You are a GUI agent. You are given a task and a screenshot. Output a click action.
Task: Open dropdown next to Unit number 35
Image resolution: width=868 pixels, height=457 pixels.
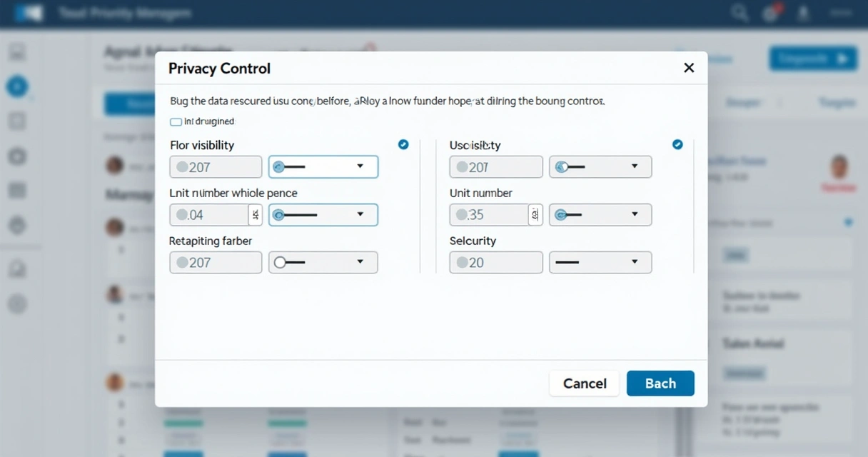click(x=600, y=215)
